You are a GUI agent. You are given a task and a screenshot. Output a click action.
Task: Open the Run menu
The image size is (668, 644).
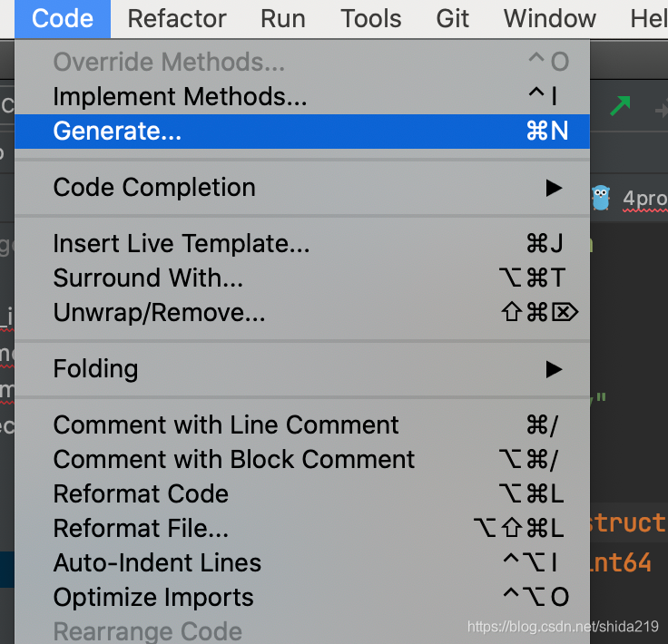tap(282, 18)
